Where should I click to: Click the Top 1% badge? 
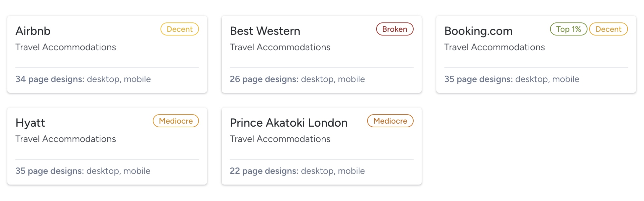pyautogui.click(x=568, y=29)
